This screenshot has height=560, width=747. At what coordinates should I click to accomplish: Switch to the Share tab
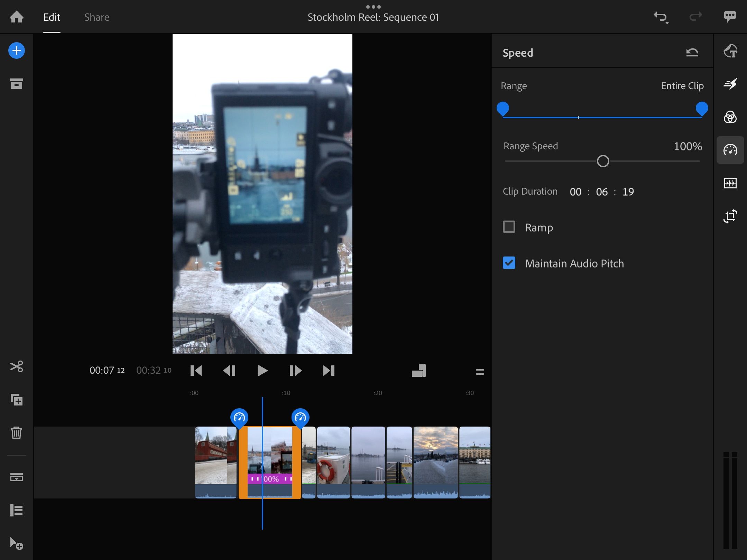[97, 17]
